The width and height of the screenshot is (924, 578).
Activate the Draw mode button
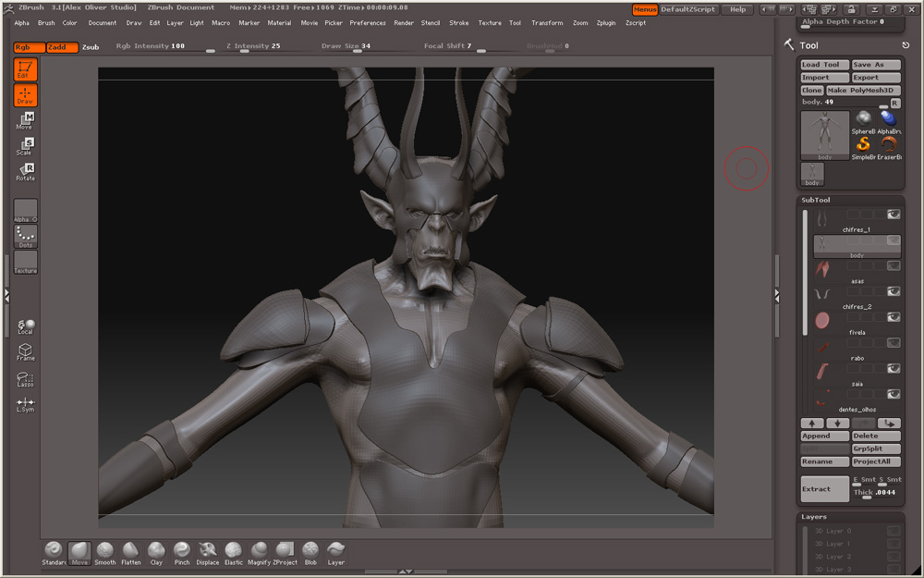(x=25, y=95)
